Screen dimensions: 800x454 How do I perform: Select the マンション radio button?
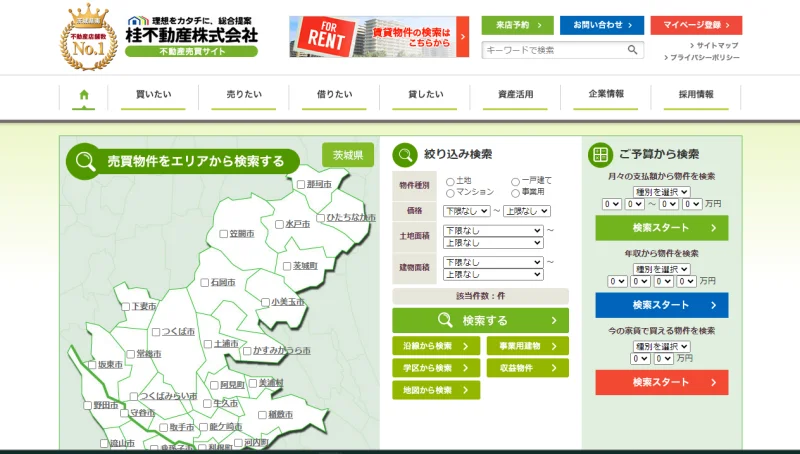click(x=450, y=193)
